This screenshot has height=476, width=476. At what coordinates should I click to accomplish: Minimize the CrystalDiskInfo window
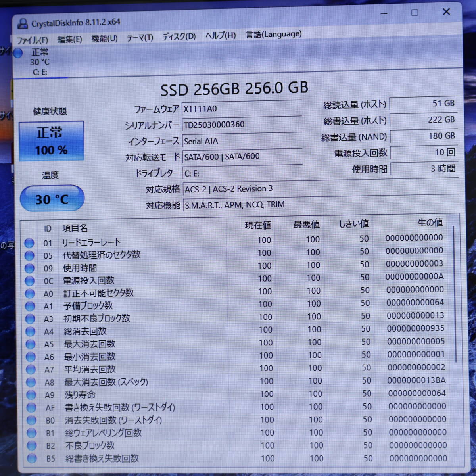coord(384,14)
